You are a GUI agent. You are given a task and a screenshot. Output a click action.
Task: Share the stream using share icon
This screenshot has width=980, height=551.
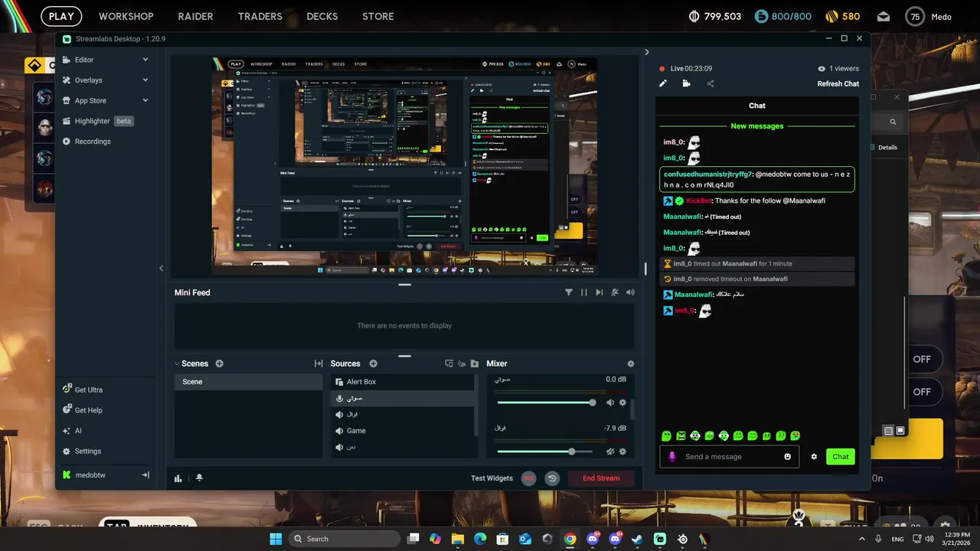(x=710, y=83)
